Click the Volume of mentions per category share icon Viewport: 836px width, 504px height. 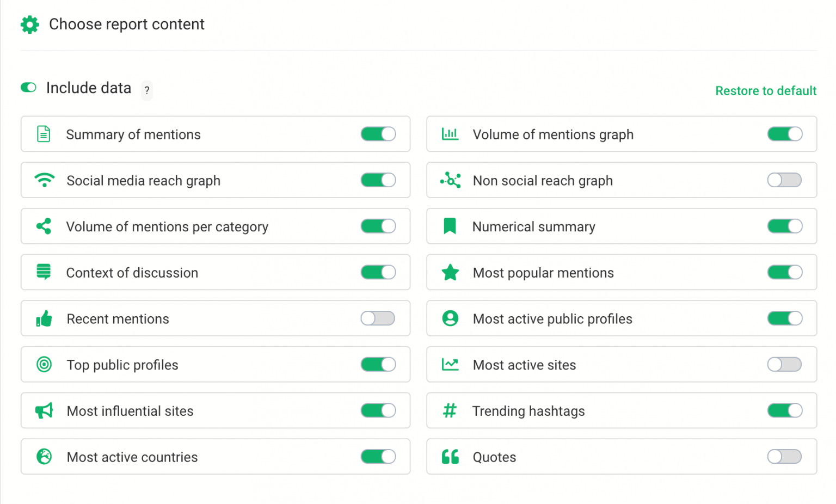point(44,226)
